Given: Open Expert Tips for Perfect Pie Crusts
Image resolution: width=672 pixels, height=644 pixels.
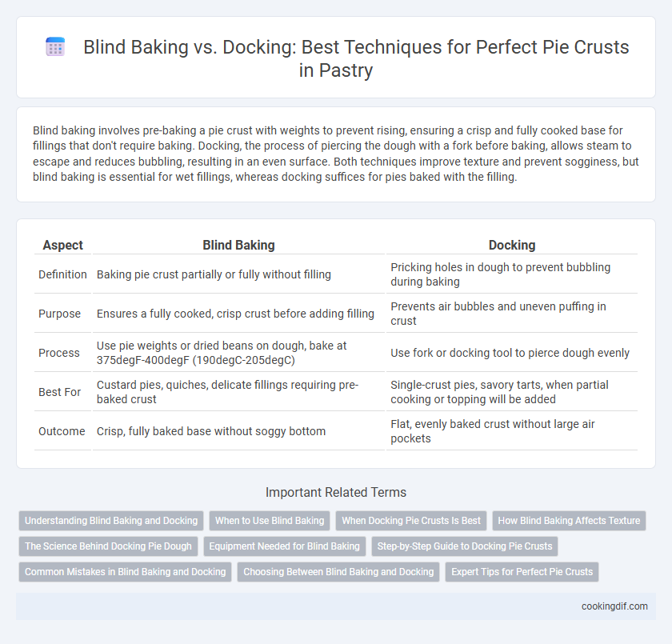Looking at the screenshot, I should coord(522,572).
